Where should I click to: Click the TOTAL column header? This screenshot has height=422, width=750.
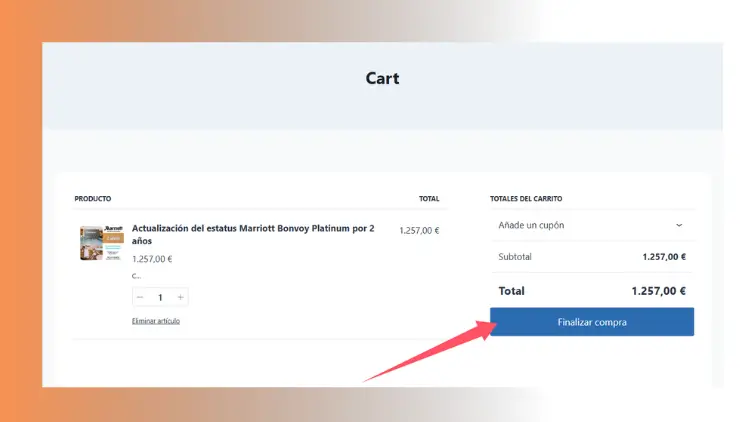[428, 199]
